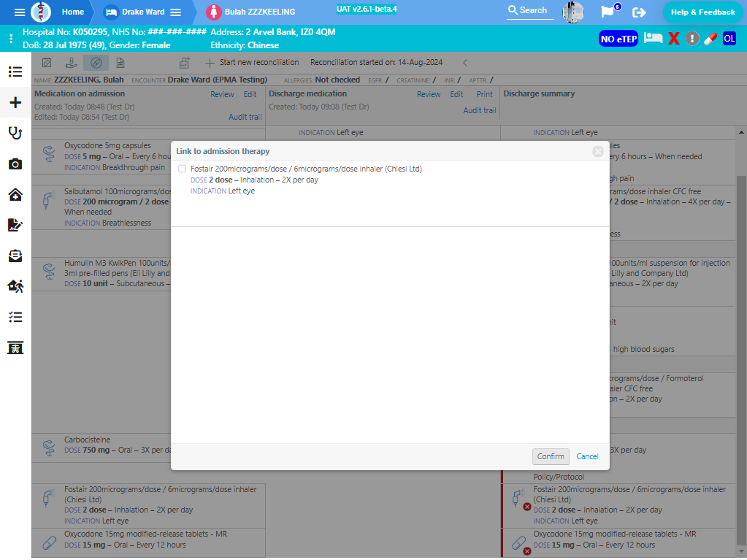Click discharge summary Oxycodone 15mg icon
This screenshot has height=560, width=747.
(519, 544)
